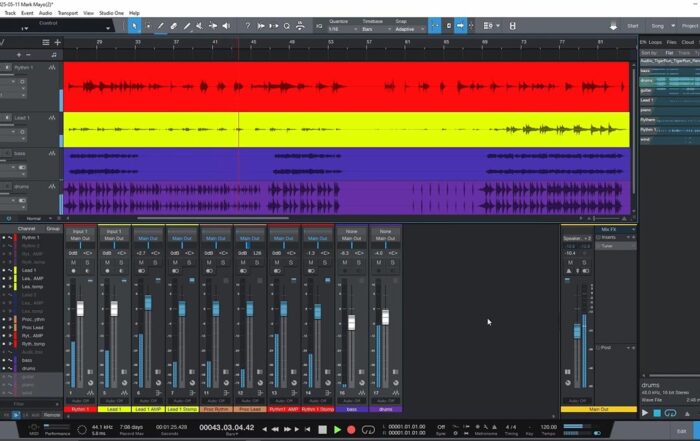Select the Bend tool

(213, 26)
